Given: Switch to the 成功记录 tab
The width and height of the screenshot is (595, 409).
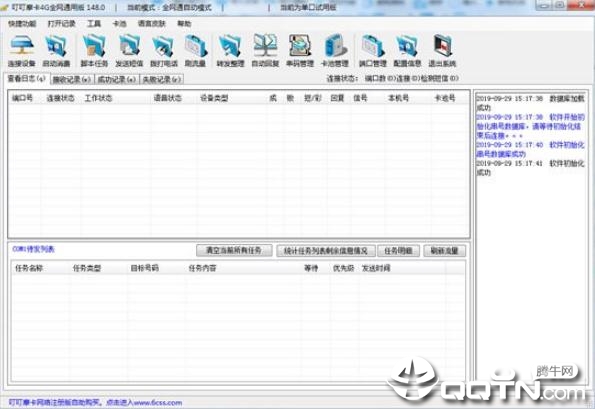Looking at the screenshot, I should coord(116,79).
